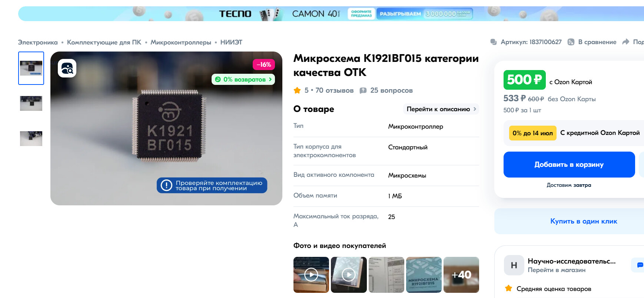Open visual search icon on product photo
The height and width of the screenshot is (298, 644).
tap(67, 68)
